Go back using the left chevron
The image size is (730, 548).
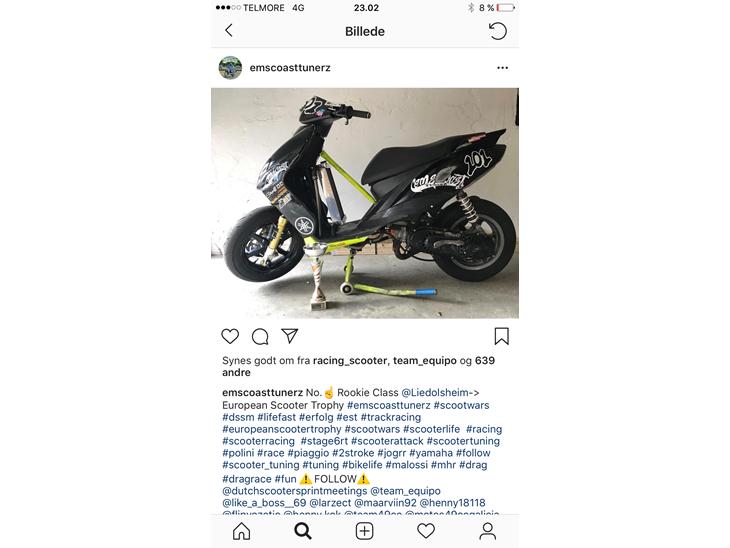point(229,31)
